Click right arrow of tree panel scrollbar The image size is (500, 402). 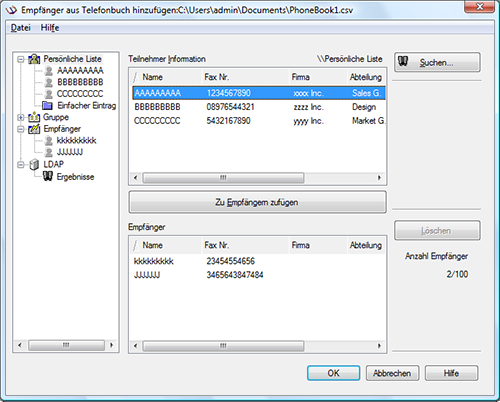[112, 345]
